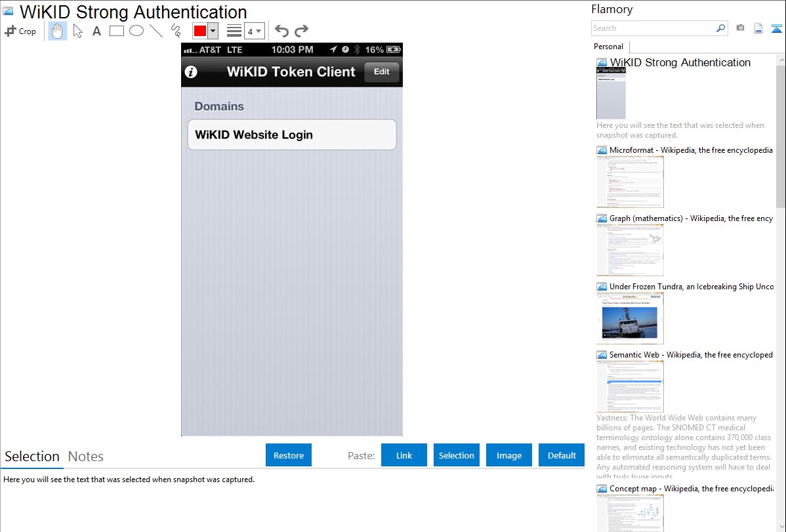The image size is (786, 532).
Task: Activate the Crop tool
Action: click(x=20, y=31)
